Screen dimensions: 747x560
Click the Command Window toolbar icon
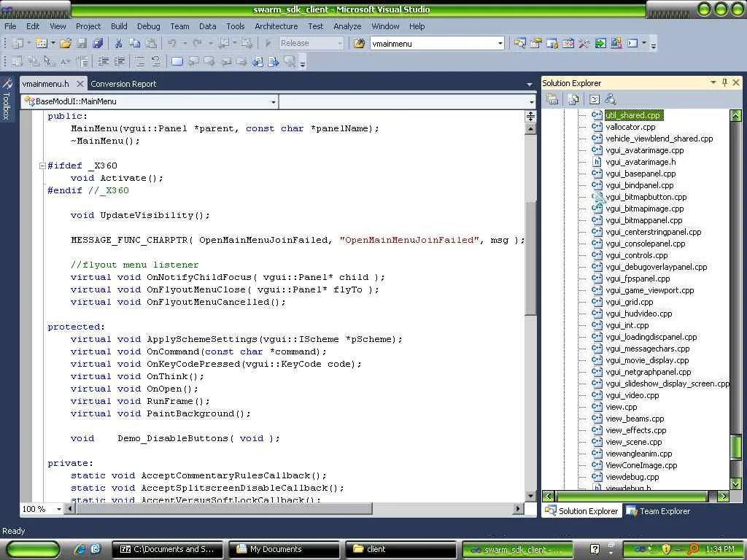[x=632, y=43]
